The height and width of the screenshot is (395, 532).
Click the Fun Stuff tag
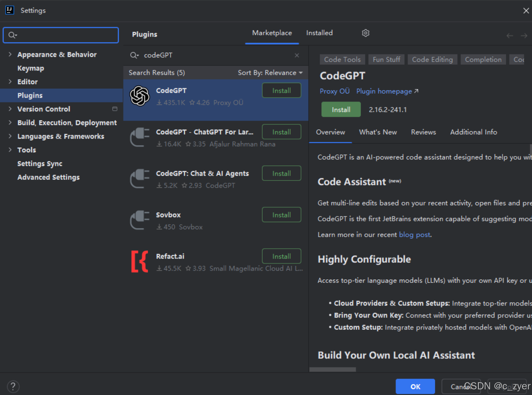coord(386,60)
